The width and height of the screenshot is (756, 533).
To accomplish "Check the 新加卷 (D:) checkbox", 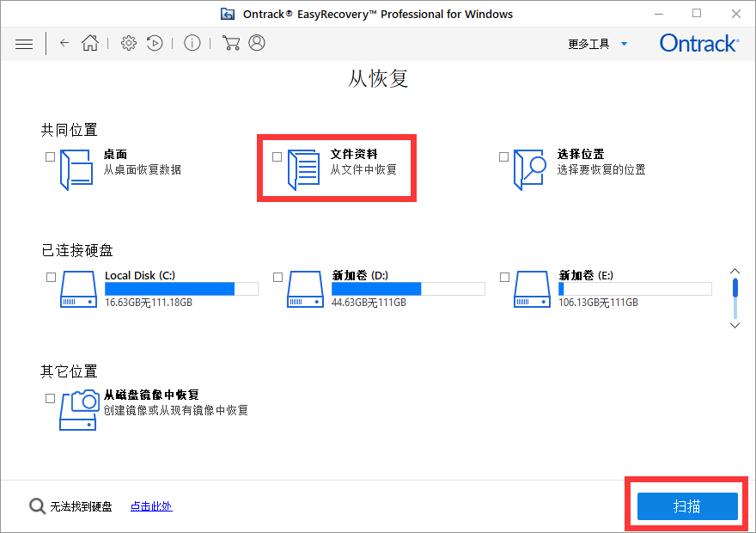I will (x=277, y=278).
